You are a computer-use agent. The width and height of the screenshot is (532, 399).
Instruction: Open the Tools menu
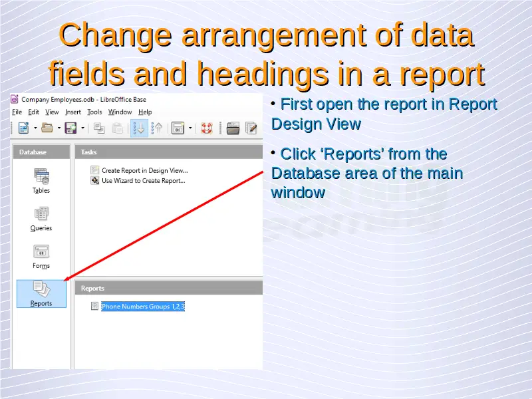point(94,112)
